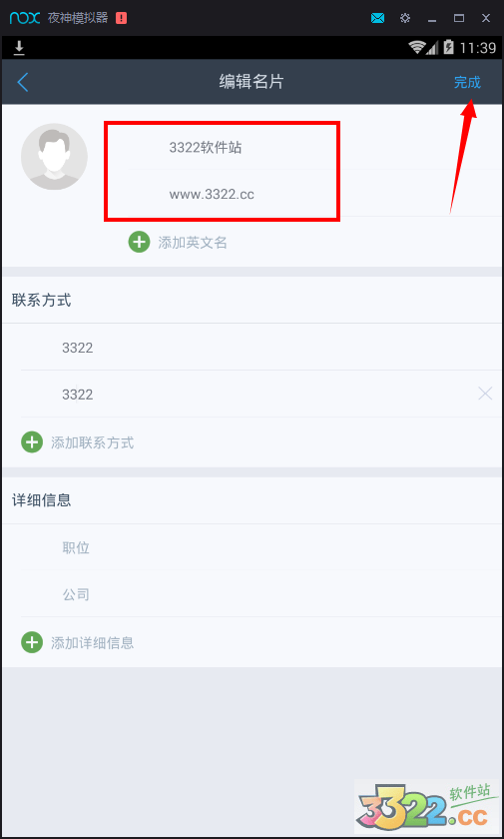This screenshot has width=504, height=839.
Task: Clear the second contact entry with X
Action: click(x=485, y=395)
